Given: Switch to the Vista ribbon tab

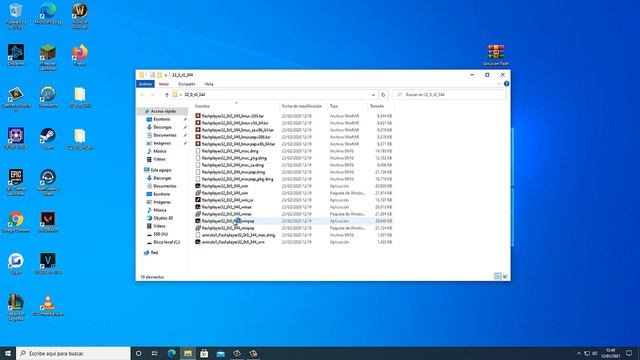Looking at the screenshot, I should 209,84.
